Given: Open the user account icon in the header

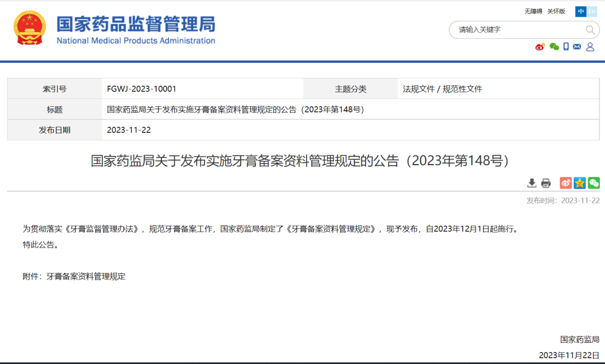Looking at the screenshot, I should 590,48.
